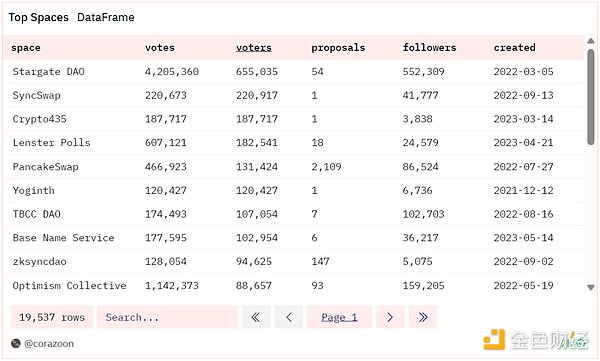Click created date 2023-03-14

click(x=523, y=119)
